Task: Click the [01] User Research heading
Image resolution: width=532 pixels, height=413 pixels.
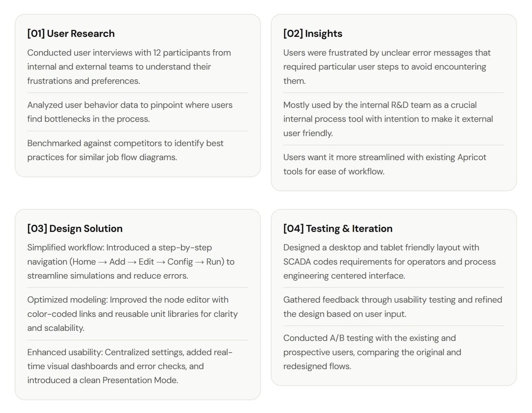Action: tap(71, 34)
